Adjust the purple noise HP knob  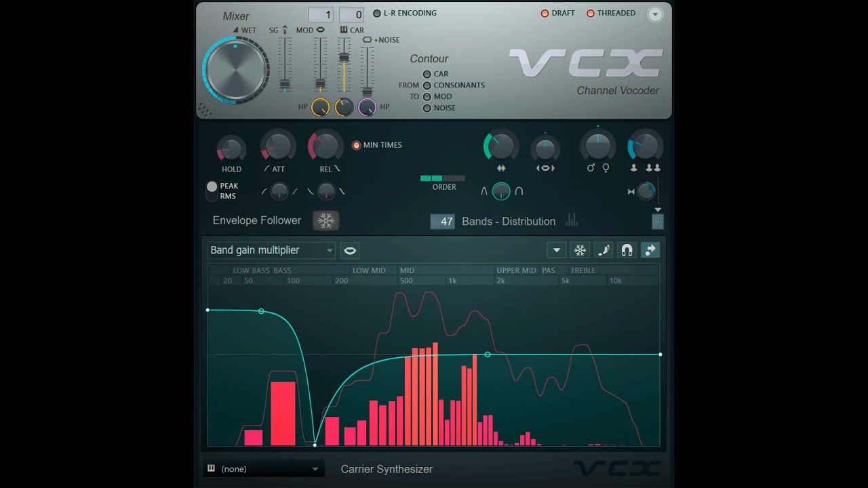(367, 107)
